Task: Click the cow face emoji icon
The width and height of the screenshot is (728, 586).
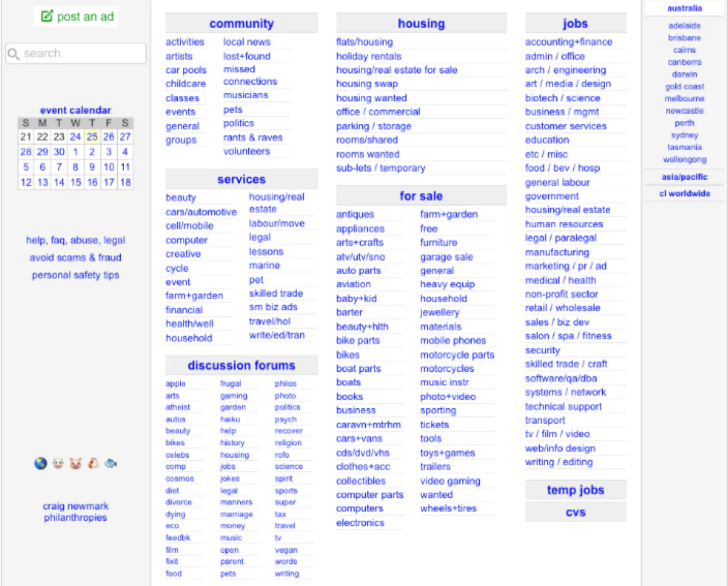Action: pos(58,464)
